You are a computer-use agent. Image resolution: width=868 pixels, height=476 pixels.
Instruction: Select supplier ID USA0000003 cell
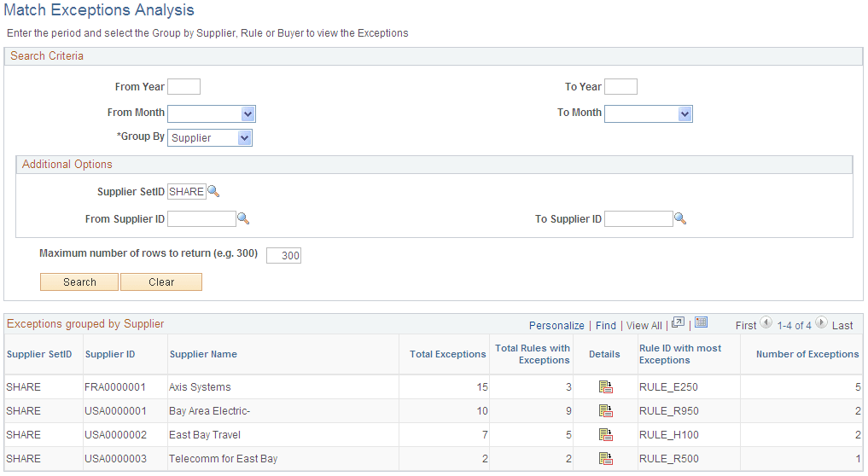point(116,458)
